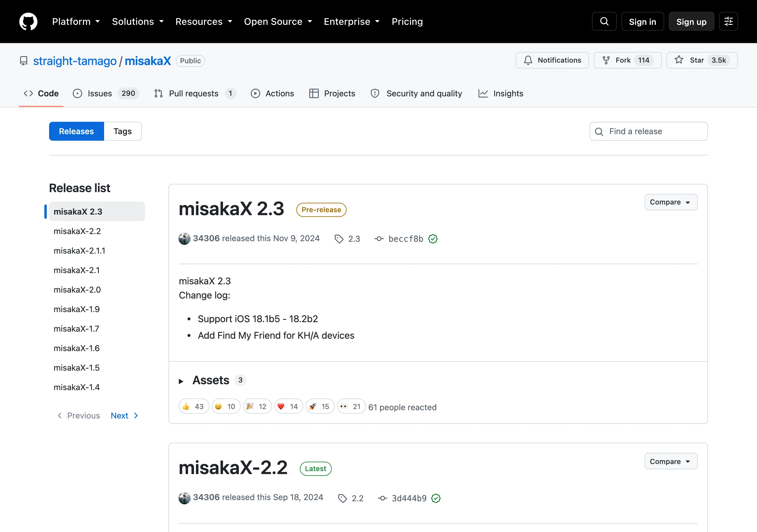757x532 pixels.
Task: Click the tag icon beside 2.3
Action: 339,239
